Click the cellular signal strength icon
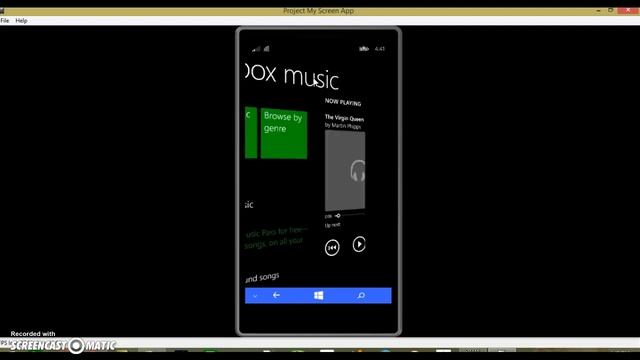Screen dimensions: 640x360 tap(256, 49)
